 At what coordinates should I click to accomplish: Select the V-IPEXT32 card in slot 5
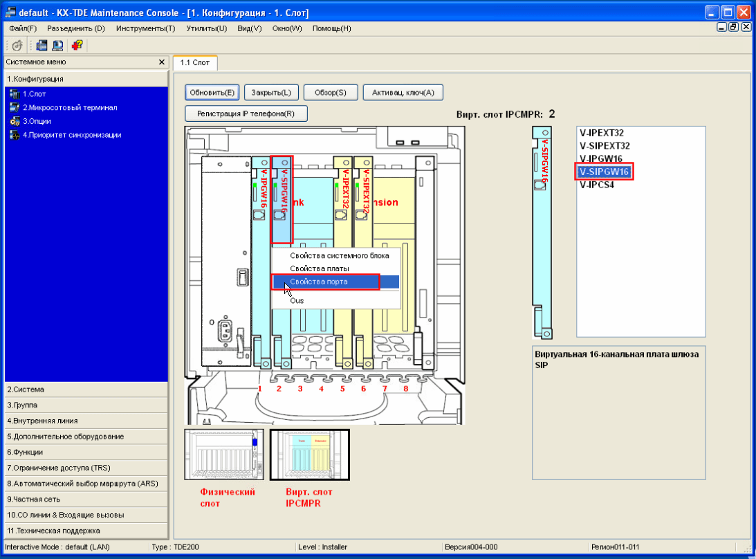[x=343, y=263]
